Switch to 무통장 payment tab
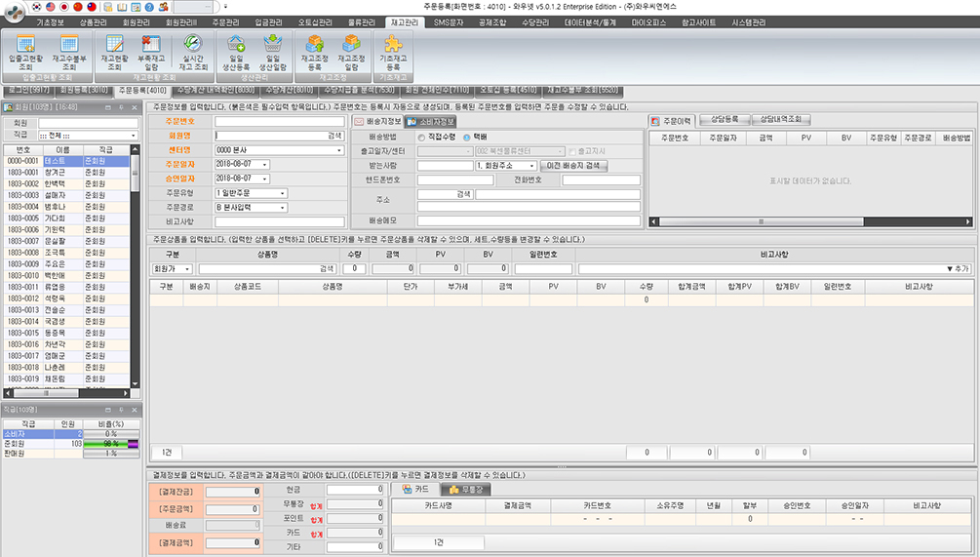 coord(466,490)
